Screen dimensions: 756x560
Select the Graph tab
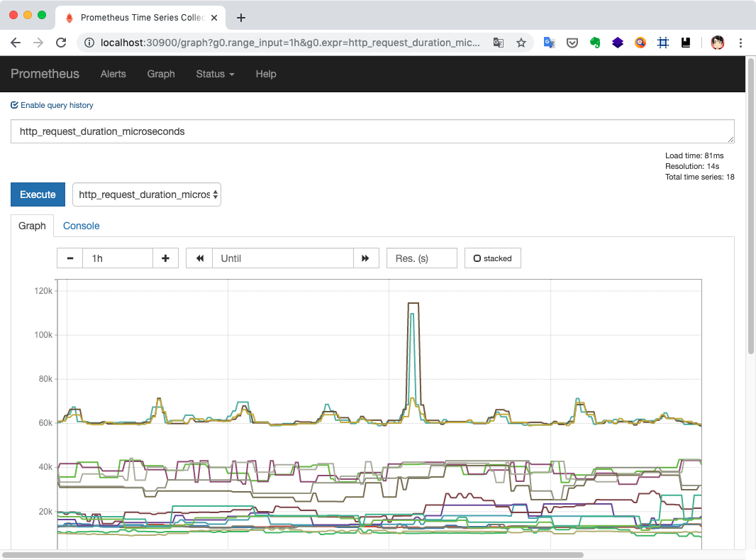pyautogui.click(x=33, y=226)
